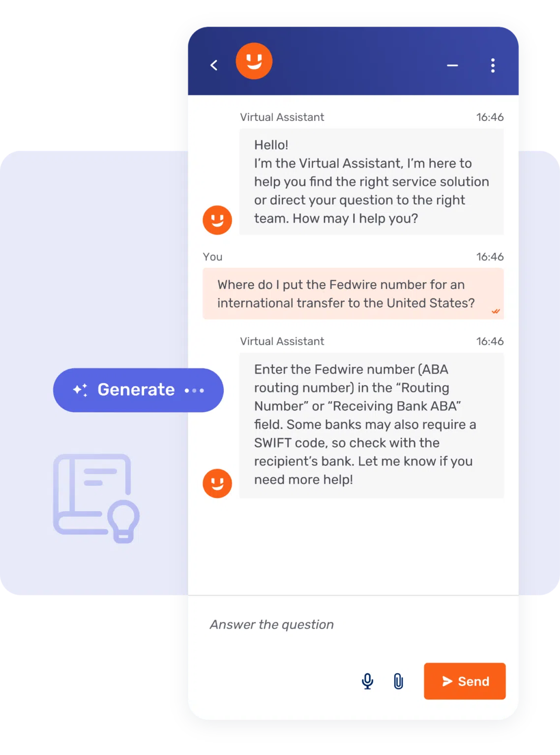The image size is (560, 755).
Task: Click the read receipt double-check mark
Action: click(x=496, y=311)
